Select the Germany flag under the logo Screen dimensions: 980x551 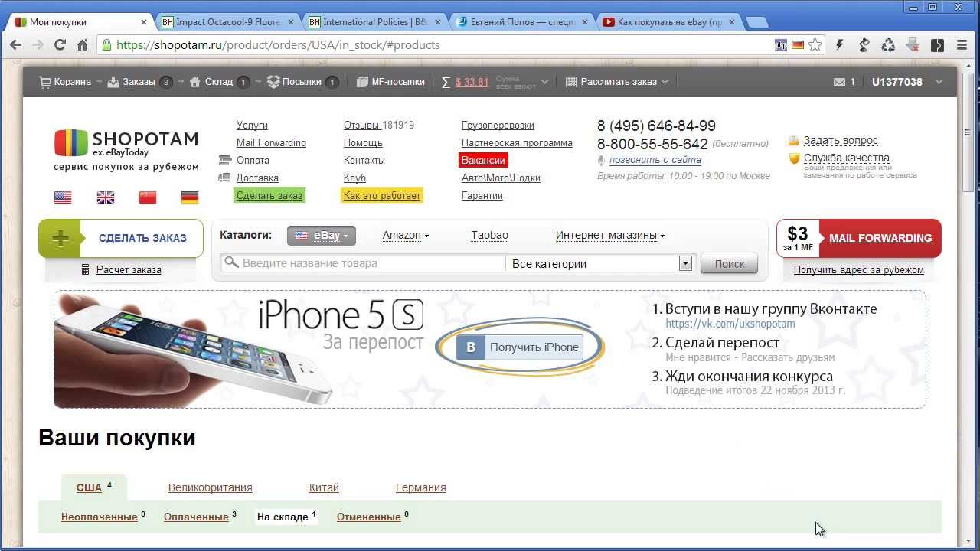point(190,197)
